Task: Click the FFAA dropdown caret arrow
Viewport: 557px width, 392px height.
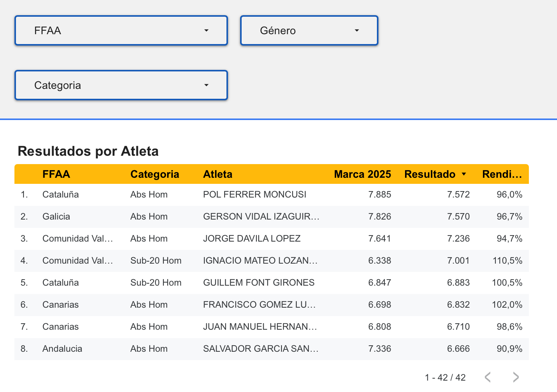Action: pos(206,30)
